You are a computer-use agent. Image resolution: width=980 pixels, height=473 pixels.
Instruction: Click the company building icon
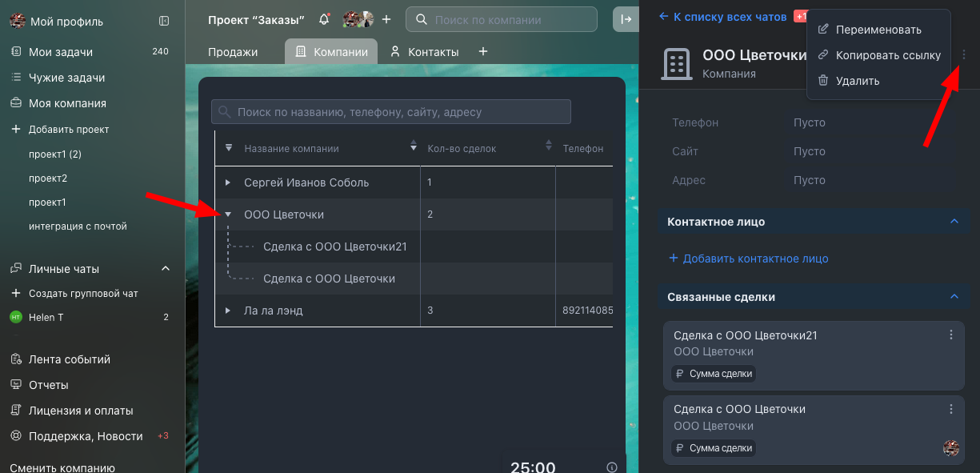tap(677, 64)
